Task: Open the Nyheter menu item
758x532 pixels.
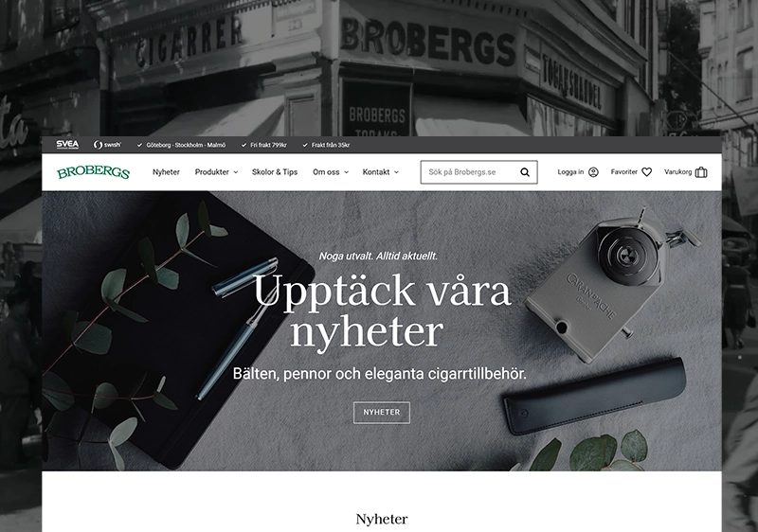Action: pyautogui.click(x=166, y=172)
